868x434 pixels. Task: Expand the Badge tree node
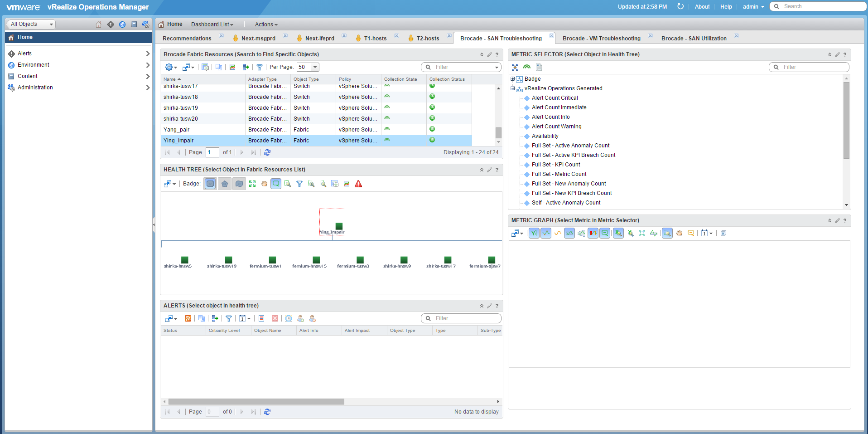513,79
